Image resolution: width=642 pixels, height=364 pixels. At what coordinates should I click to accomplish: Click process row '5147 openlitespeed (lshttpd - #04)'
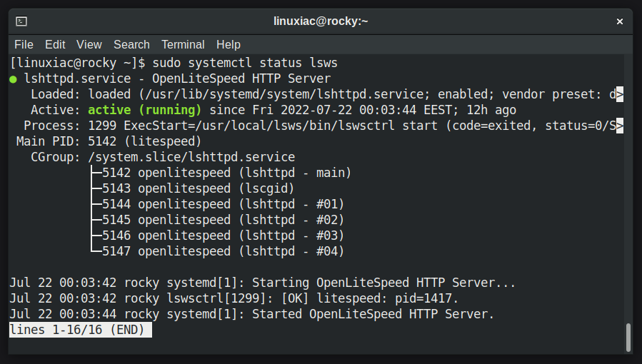[x=223, y=251]
